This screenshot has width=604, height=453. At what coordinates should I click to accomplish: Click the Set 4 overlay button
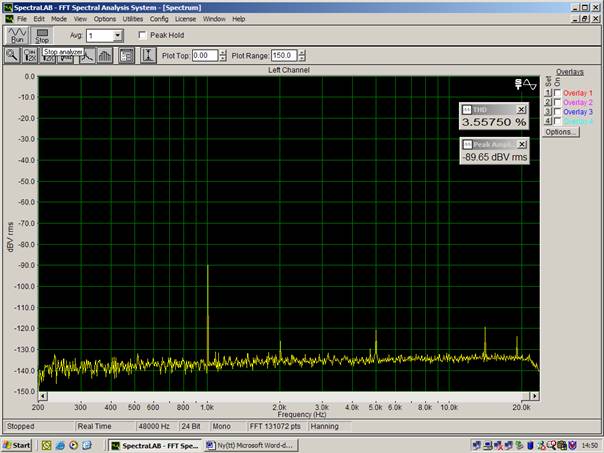click(548, 121)
